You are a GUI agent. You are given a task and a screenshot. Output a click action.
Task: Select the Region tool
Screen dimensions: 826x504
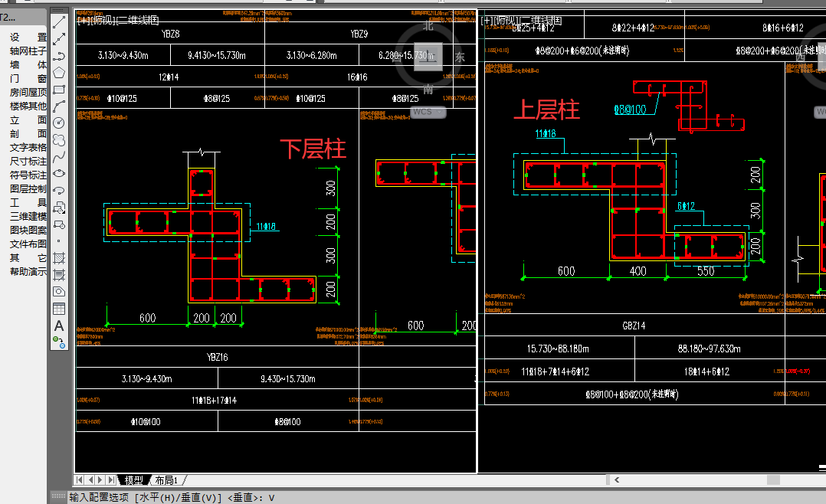point(59,292)
